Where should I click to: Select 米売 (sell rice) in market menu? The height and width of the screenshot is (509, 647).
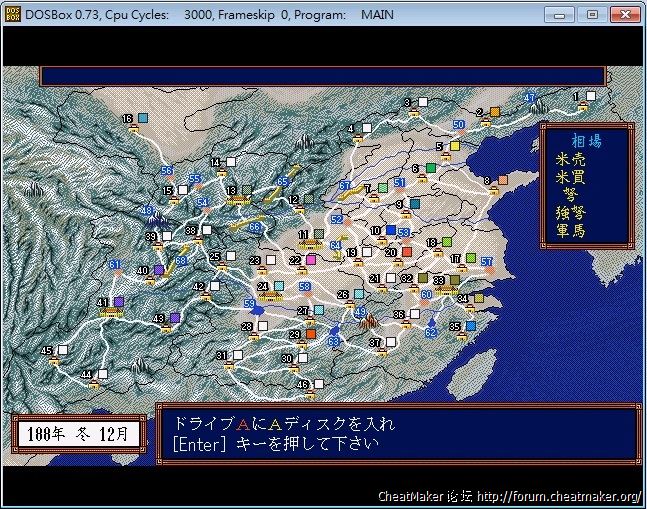571,159
